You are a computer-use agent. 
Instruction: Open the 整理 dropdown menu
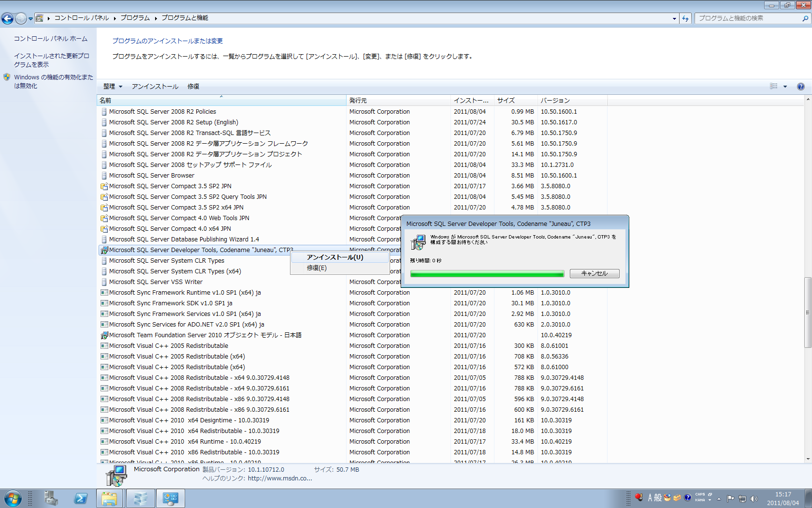tap(113, 87)
